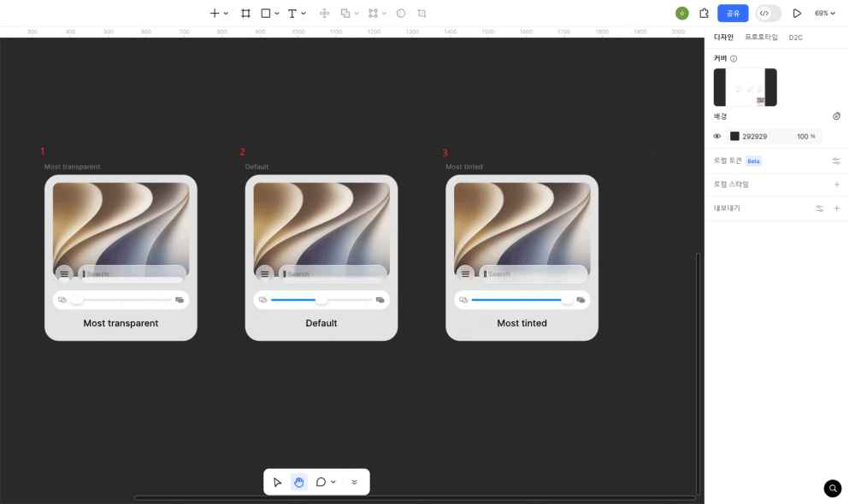The image size is (849, 504).
Task: Select the gray 'Default' frame label
Action: point(256,167)
